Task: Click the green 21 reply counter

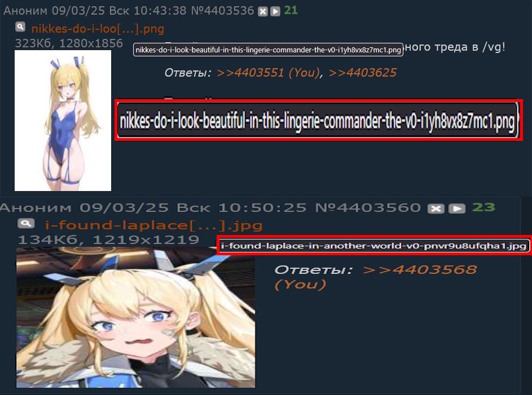Action: click(291, 10)
